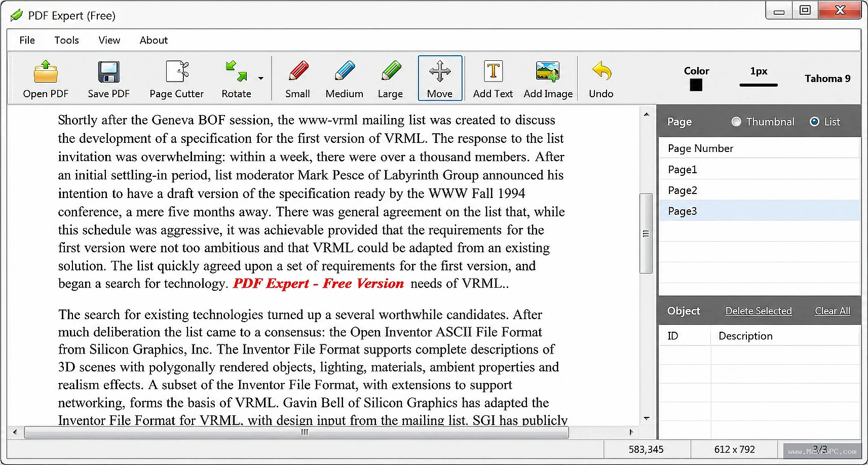868x465 pixels.
Task: Click the horizontal scrollbar thumb
Action: click(296, 432)
